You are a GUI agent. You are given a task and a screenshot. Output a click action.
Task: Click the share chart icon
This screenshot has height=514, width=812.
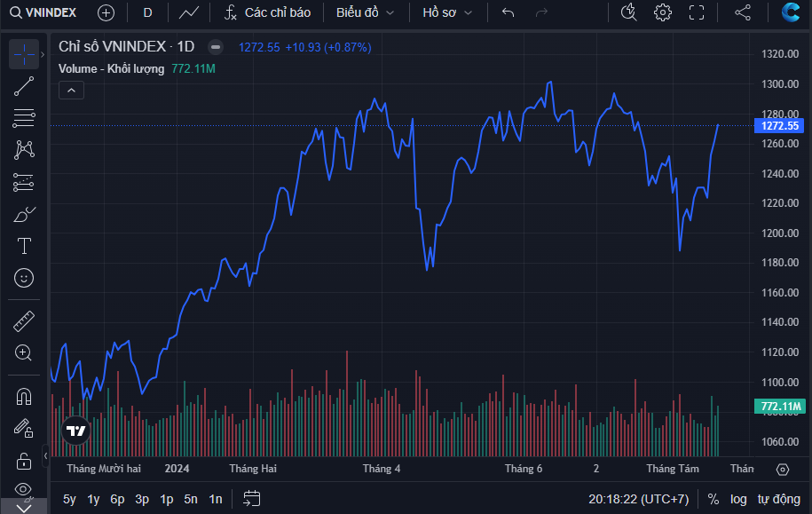click(743, 12)
